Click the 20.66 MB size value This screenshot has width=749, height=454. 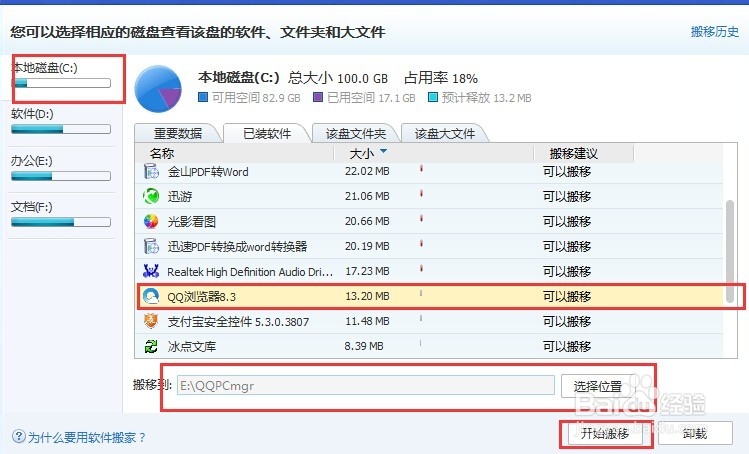click(x=367, y=221)
